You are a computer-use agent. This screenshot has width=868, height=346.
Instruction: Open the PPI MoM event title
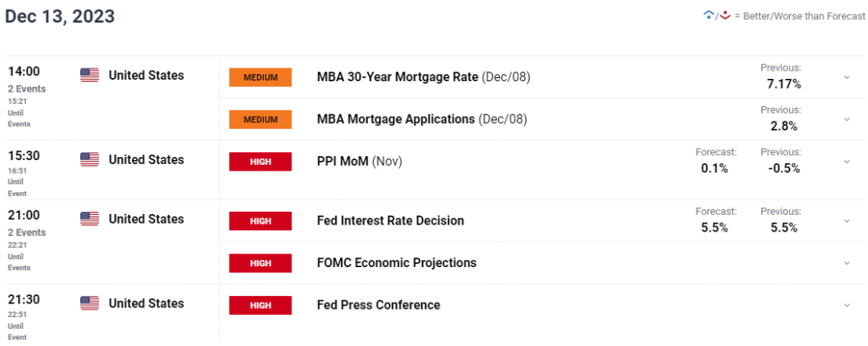click(343, 162)
